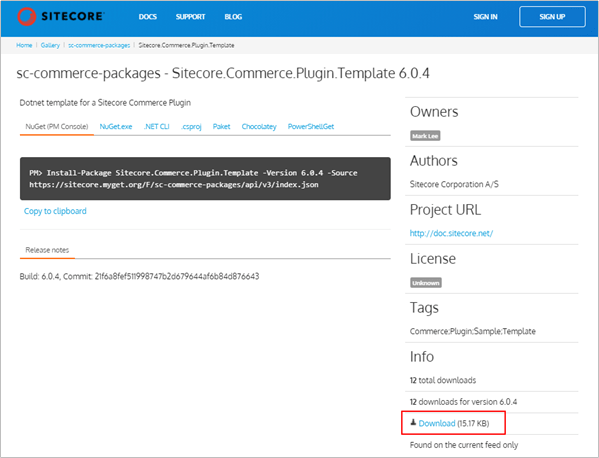The width and height of the screenshot is (599, 458).
Task: Open sc-commerce-packages breadcrumb link
Action: (x=99, y=45)
